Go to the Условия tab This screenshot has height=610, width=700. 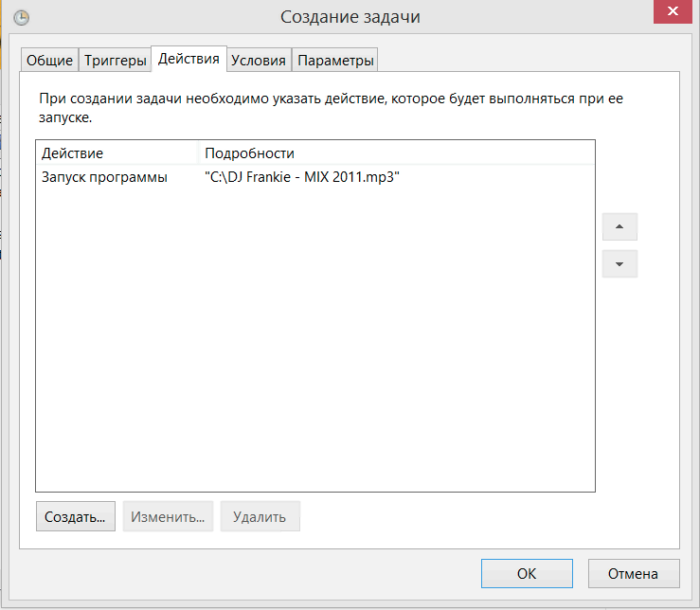(x=259, y=60)
